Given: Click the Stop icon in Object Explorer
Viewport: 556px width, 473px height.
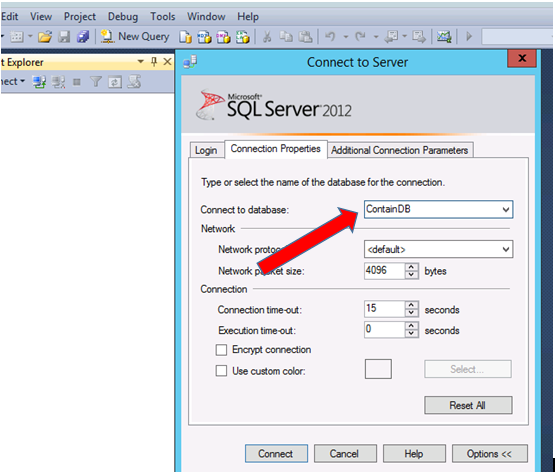Looking at the screenshot, I should coord(77,82).
